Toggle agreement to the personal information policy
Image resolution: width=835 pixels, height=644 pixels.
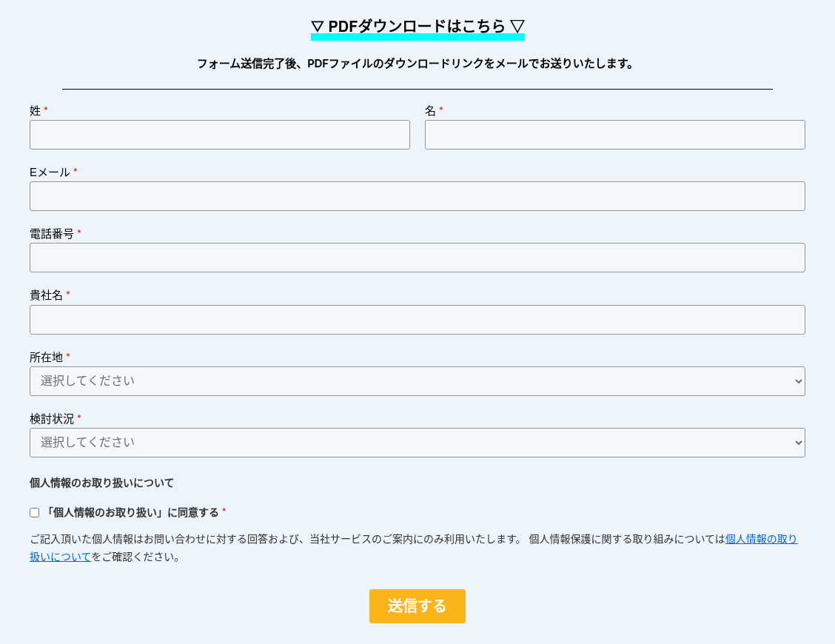pyautogui.click(x=34, y=512)
